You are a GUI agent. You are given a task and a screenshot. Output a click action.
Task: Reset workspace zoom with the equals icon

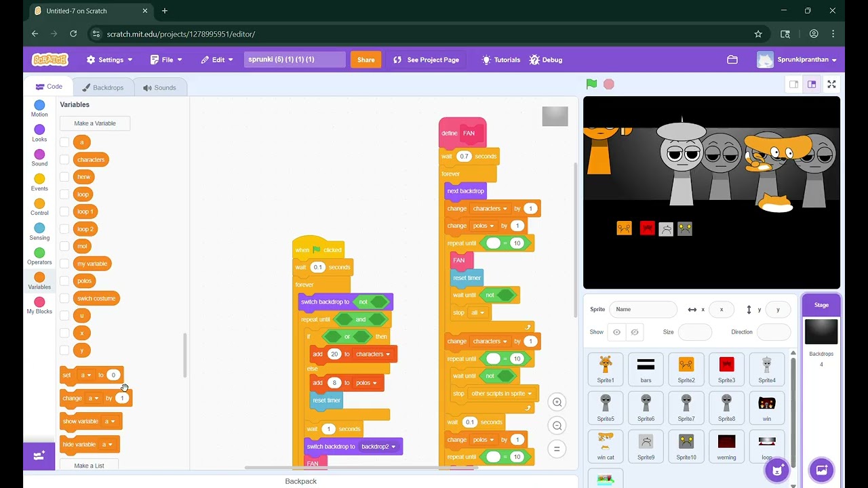557,449
